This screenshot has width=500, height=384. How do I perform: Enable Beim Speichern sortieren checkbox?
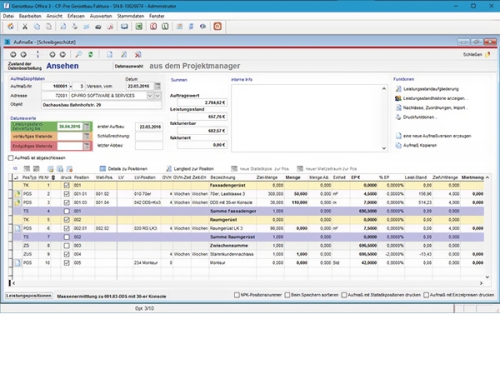[x=287, y=295]
